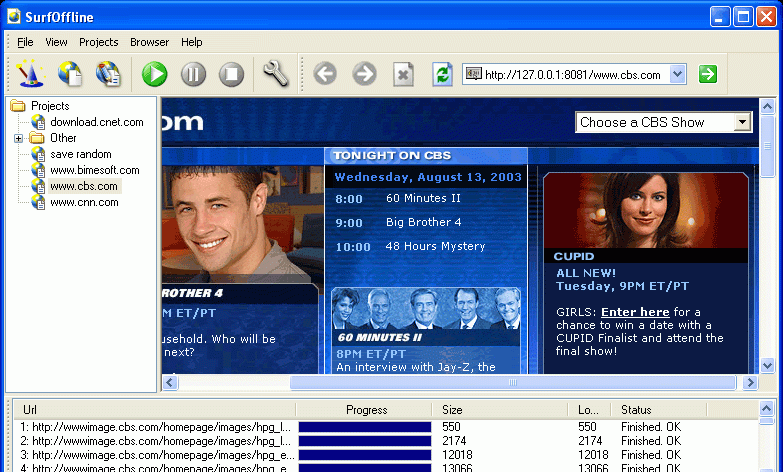The width and height of the screenshot is (783, 472).
Task: Click the green Go arrow button
Action: tap(708, 74)
